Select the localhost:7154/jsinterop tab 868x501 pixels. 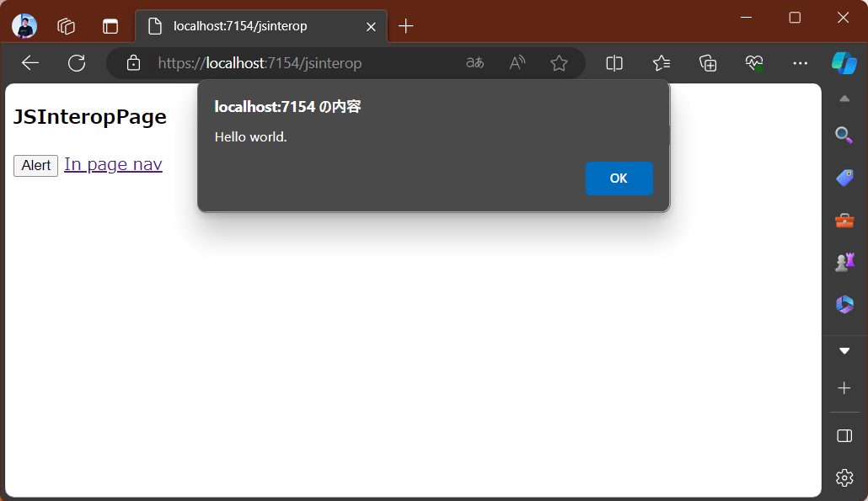260,26
